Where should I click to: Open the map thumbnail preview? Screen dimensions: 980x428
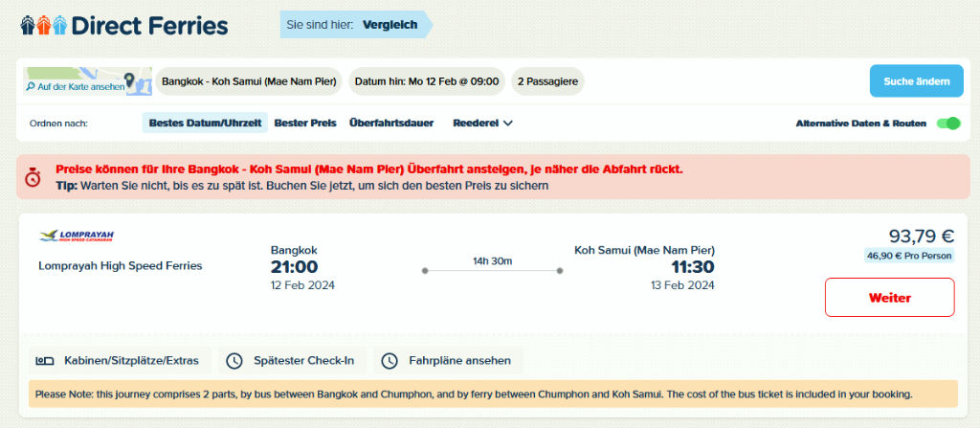coord(87,81)
